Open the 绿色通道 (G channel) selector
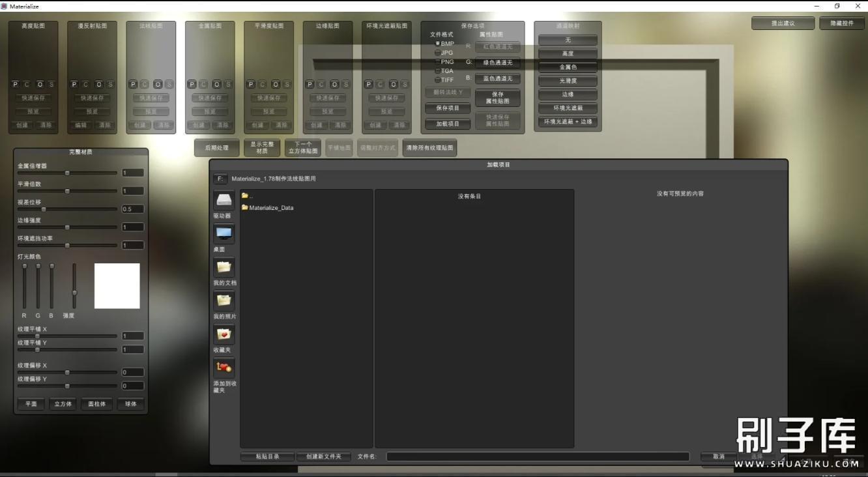 click(x=497, y=63)
